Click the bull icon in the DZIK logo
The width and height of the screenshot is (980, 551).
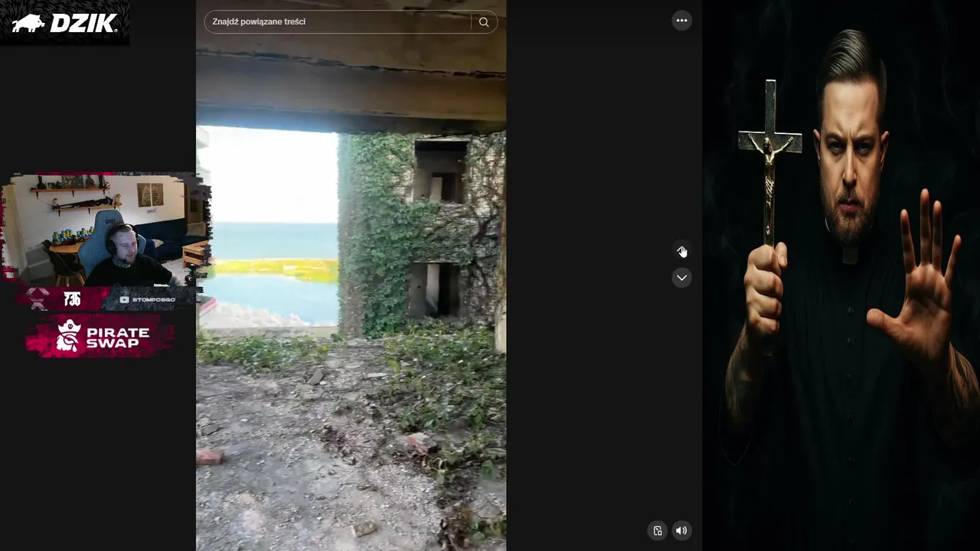28,24
